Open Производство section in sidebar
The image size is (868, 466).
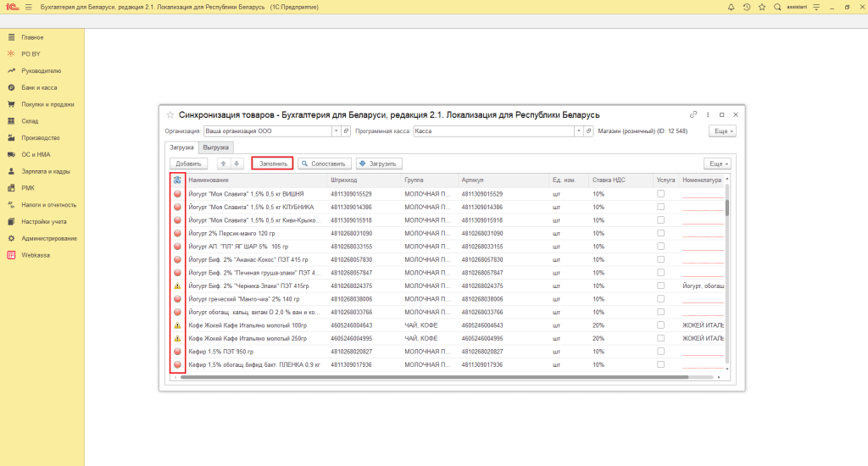42,138
